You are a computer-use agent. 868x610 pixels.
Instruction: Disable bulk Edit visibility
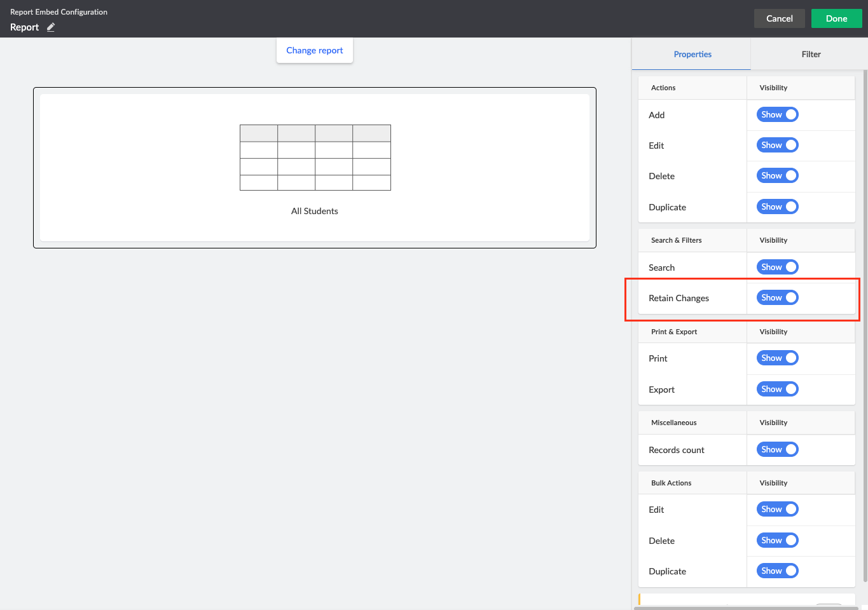(777, 509)
